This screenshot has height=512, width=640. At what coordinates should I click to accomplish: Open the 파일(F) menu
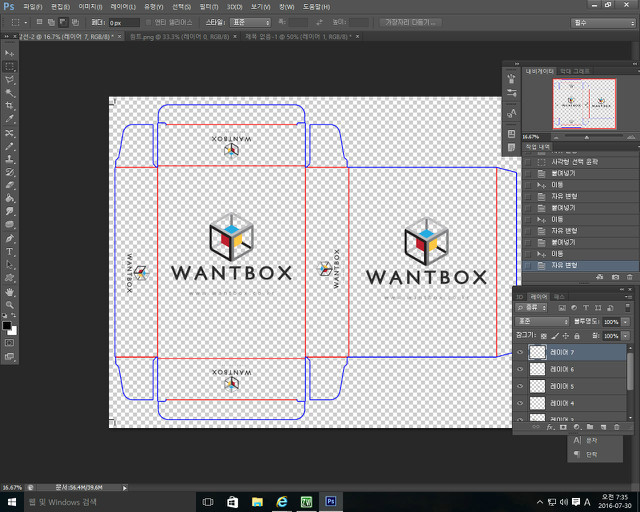pyautogui.click(x=32, y=7)
